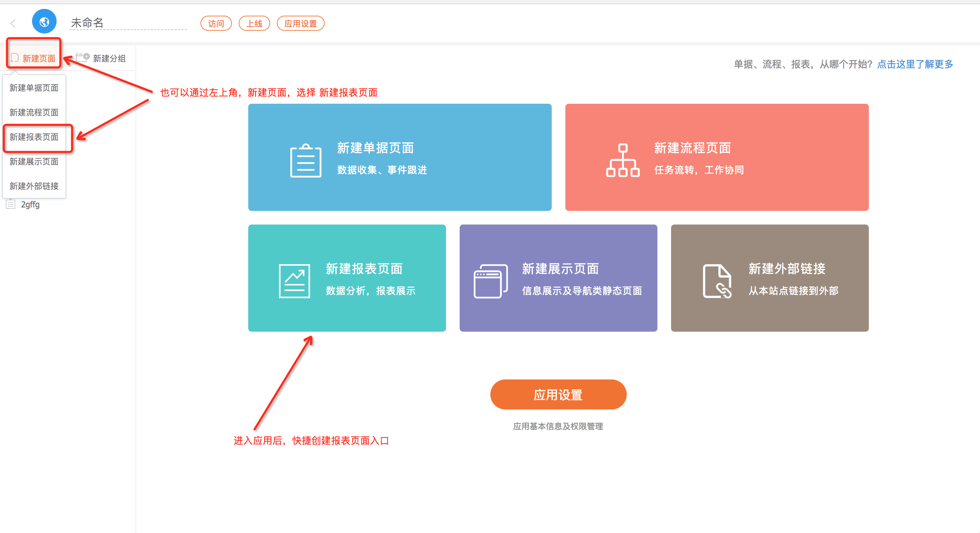Click the window icon on display page card
980x533 pixels.
[x=490, y=282]
